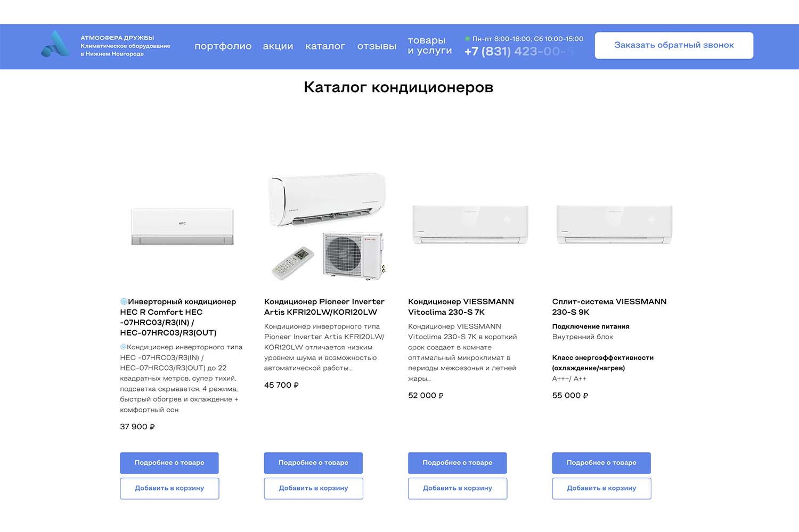Click Подробнее о товаре for HEC conditioner
The image size is (799, 532).
169,463
